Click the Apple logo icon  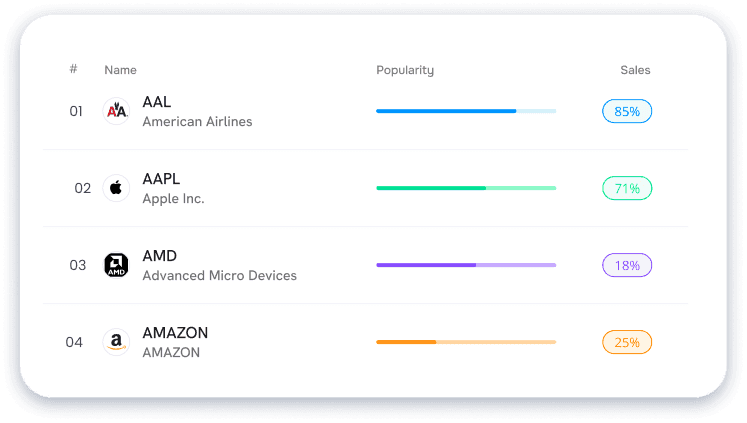click(117, 188)
